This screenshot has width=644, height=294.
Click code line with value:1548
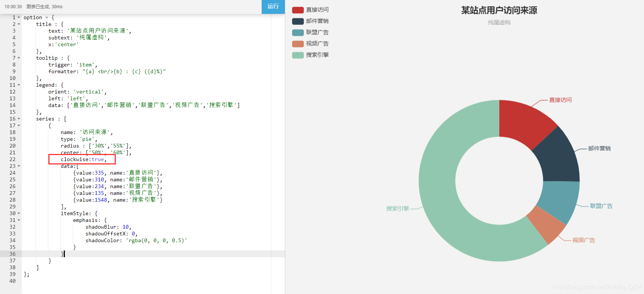click(x=118, y=200)
